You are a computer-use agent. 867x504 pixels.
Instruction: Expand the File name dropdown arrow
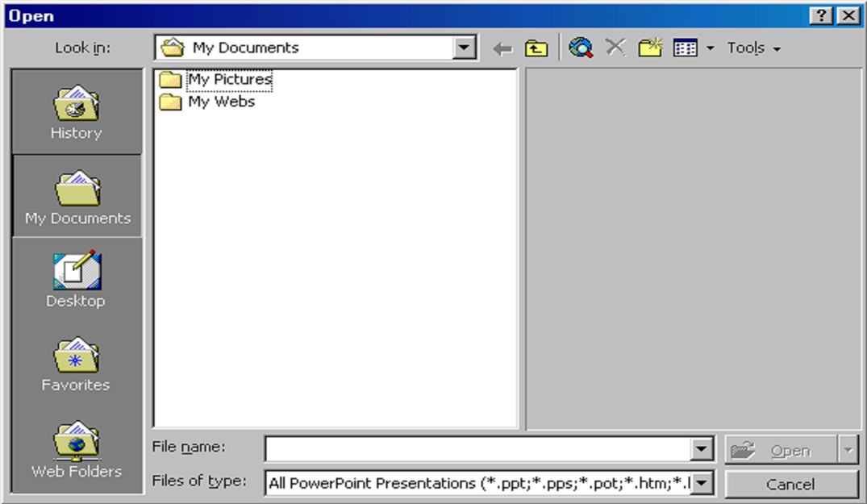click(702, 450)
